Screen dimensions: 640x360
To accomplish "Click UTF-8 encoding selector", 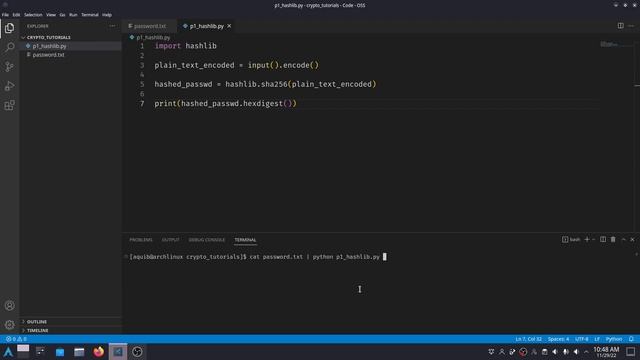I will point(582,339).
